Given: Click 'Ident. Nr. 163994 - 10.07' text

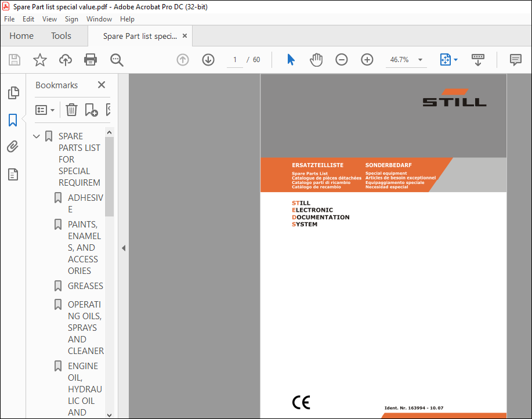Looking at the screenshot, I should [x=414, y=408].
